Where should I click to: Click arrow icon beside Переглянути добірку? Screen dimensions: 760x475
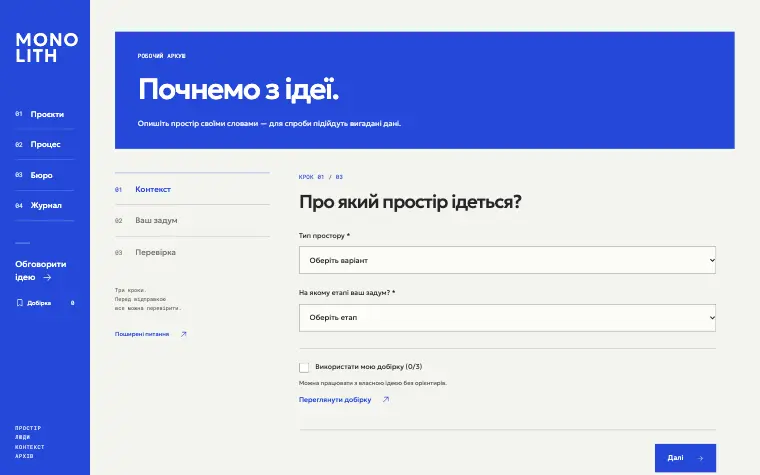tap(386, 400)
